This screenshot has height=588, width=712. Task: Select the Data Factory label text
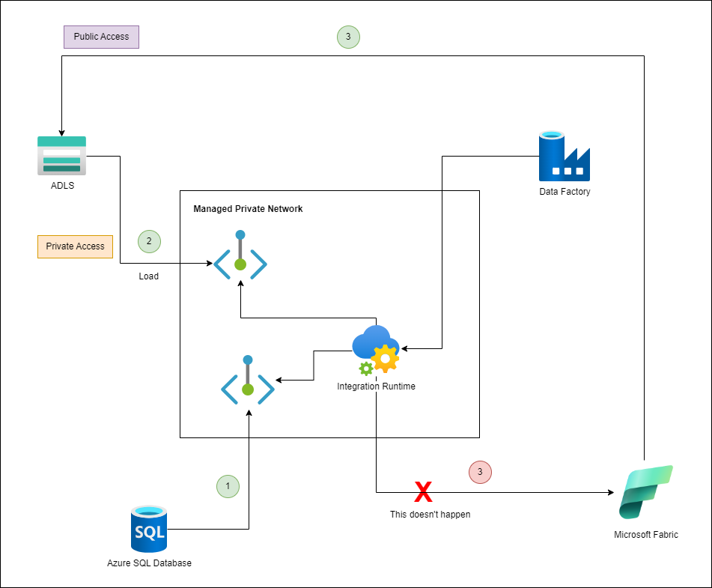565,192
